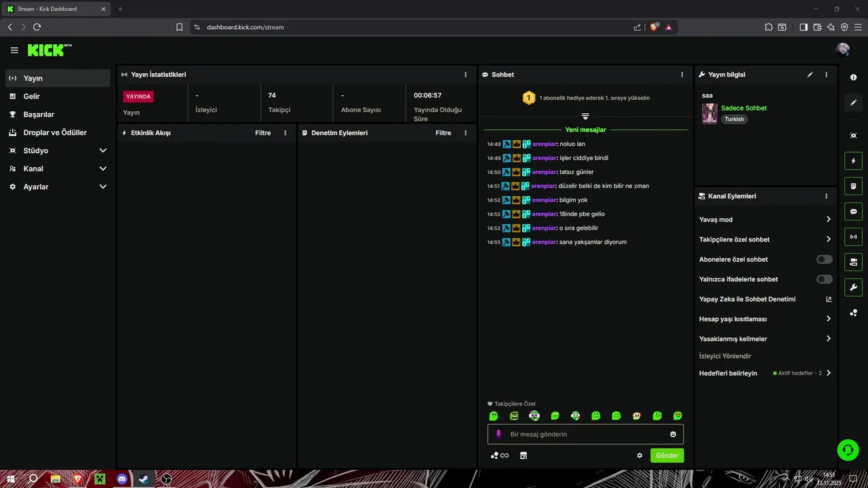This screenshot has height=488, width=868.
Task: Open Yayın bilgisi three-dot menu
Action: point(826,75)
